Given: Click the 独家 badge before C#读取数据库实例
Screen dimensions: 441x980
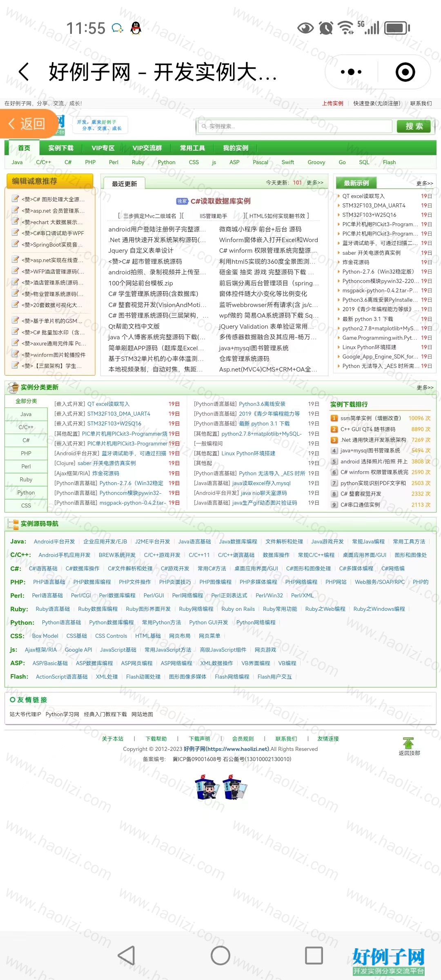Looking at the screenshot, I should (x=182, y=201).
